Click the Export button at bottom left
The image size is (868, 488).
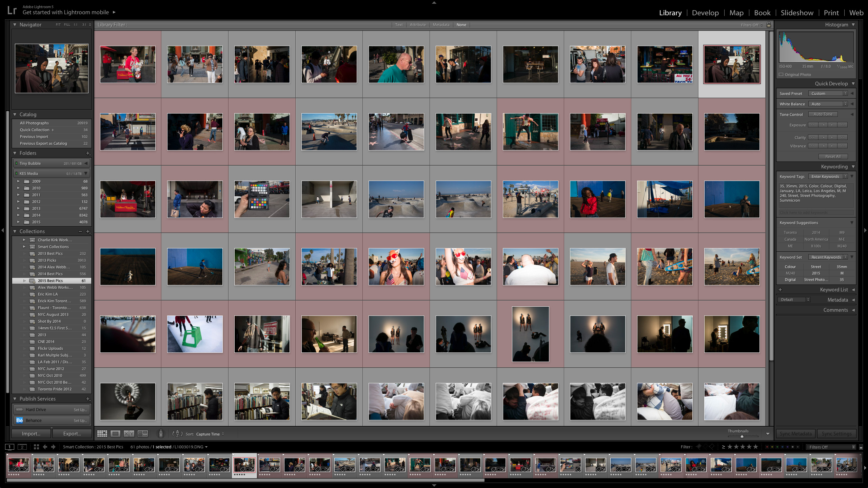(72, 434)
